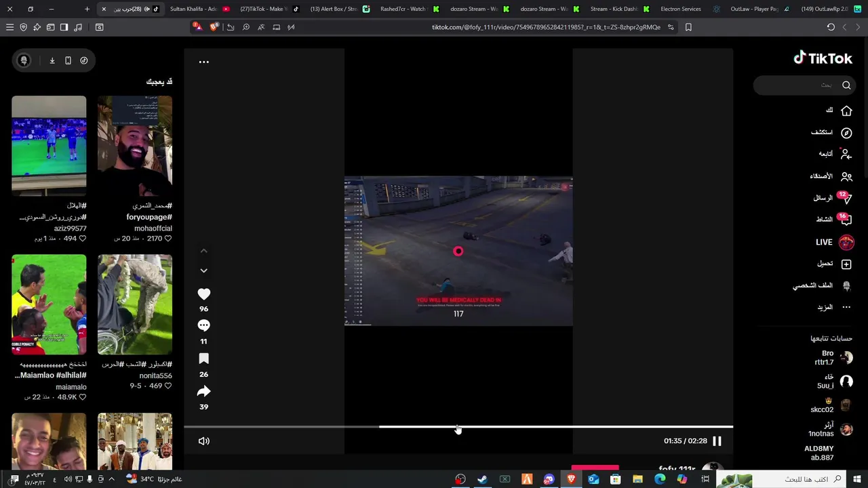Click the phone app icon in floating pill

click(68, 60)
